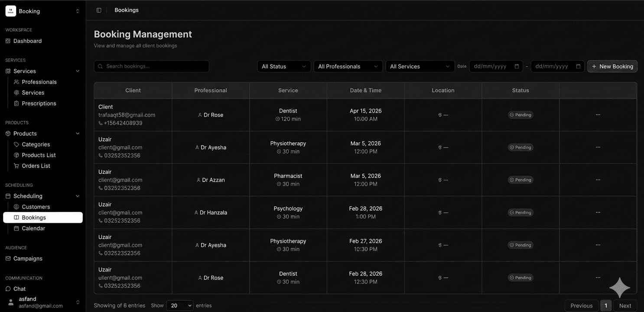
Task: Open calendar picker in start date field
Action: click(x=517, y=66)
